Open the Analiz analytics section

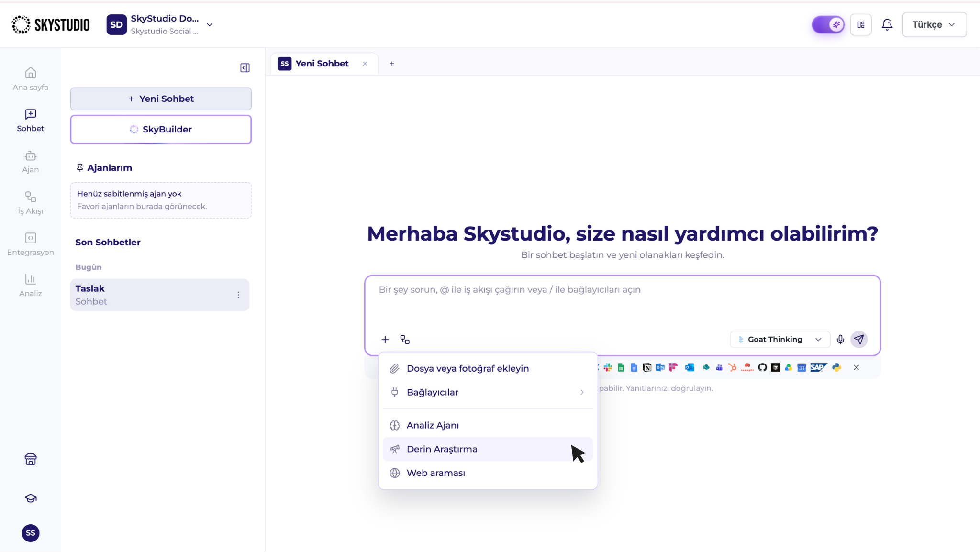coord(30,286)
